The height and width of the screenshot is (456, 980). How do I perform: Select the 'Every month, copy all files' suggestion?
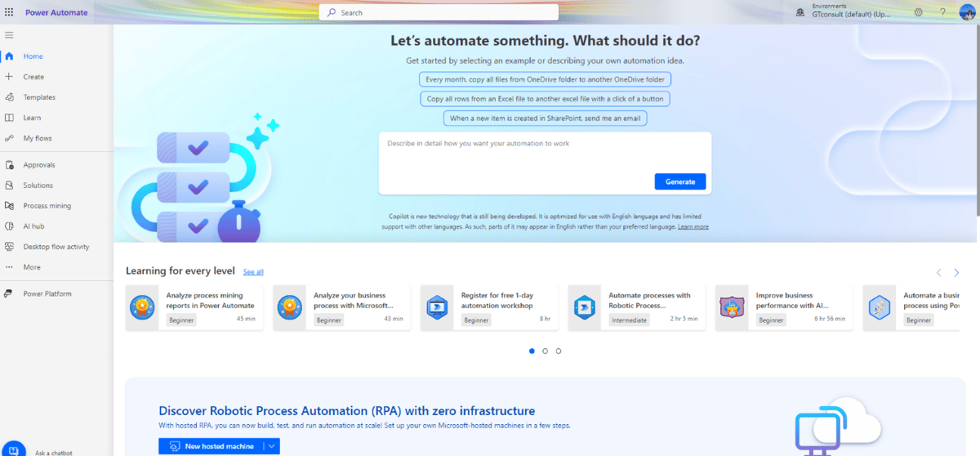coord(545,80)
